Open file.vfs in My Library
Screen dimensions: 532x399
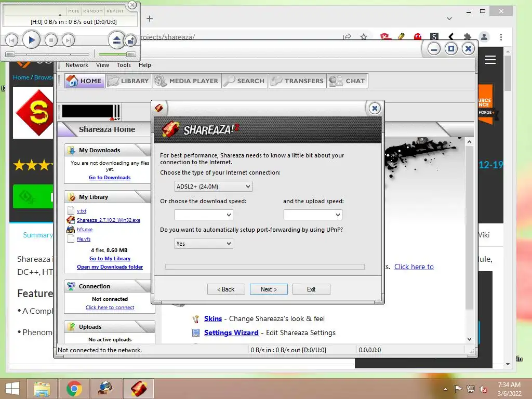[84, 239]
